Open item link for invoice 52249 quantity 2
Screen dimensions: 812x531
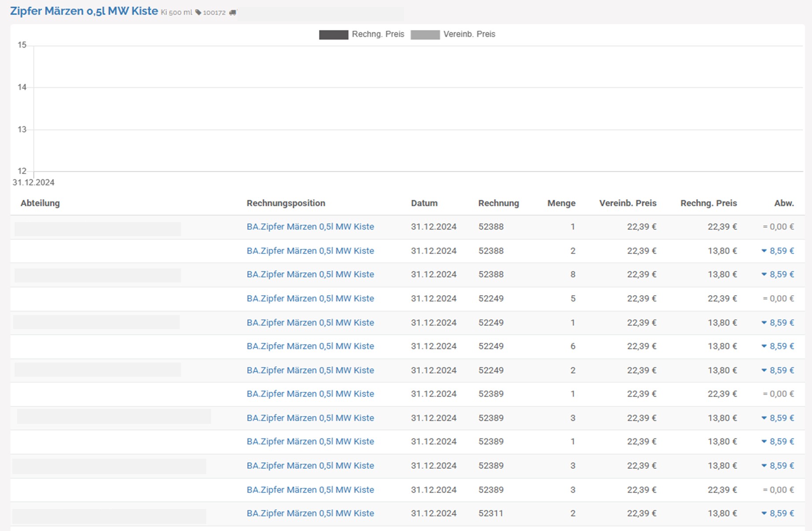pos(310,370)
